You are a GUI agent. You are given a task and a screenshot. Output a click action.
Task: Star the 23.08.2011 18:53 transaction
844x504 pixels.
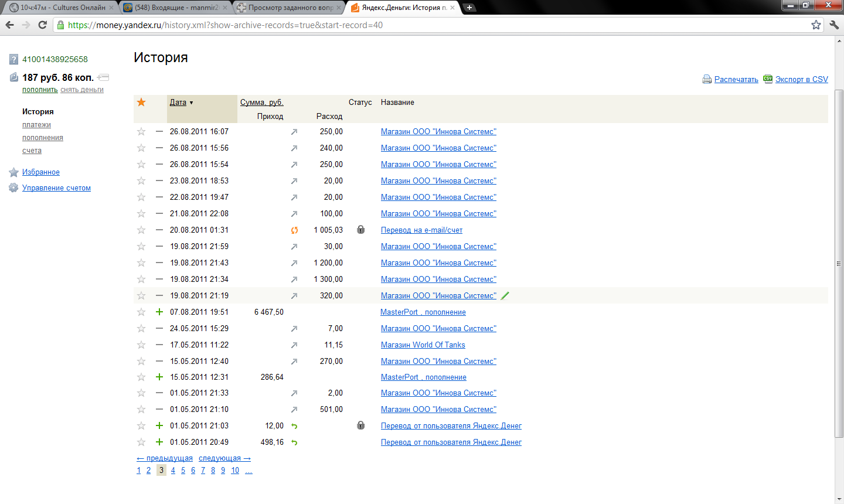pos(141,181)
